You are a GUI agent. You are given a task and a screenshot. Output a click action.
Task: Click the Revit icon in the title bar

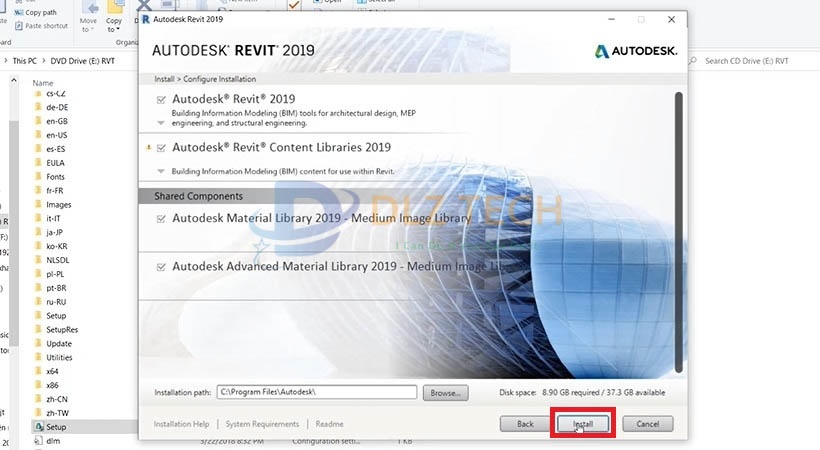(x=147, y=19)
